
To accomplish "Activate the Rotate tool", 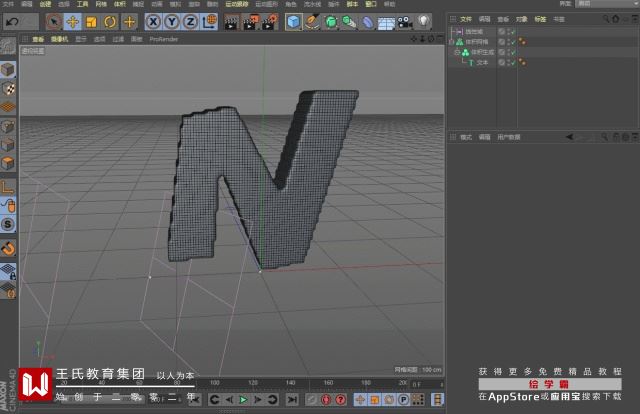I will click(x=110, y=22).
